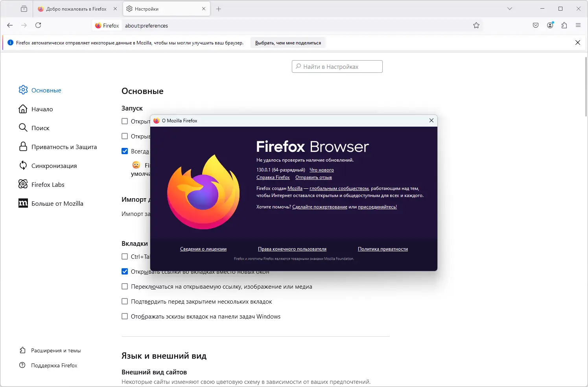
Task: Click the 'Что нового' link
Action: (321, 170)
